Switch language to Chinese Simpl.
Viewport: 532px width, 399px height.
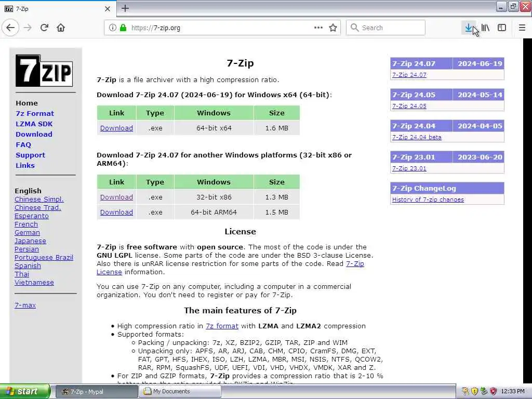39,199
